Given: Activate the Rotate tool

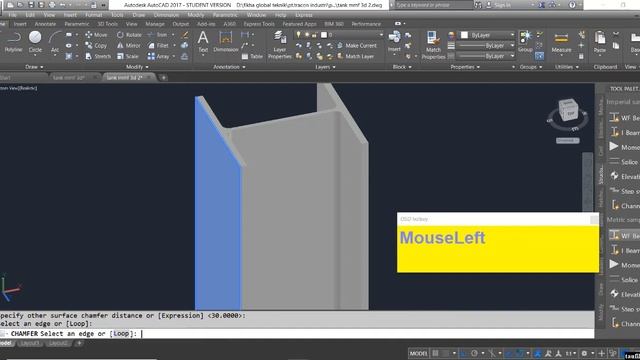Looking at the screenshot, I should click(129, 35).
